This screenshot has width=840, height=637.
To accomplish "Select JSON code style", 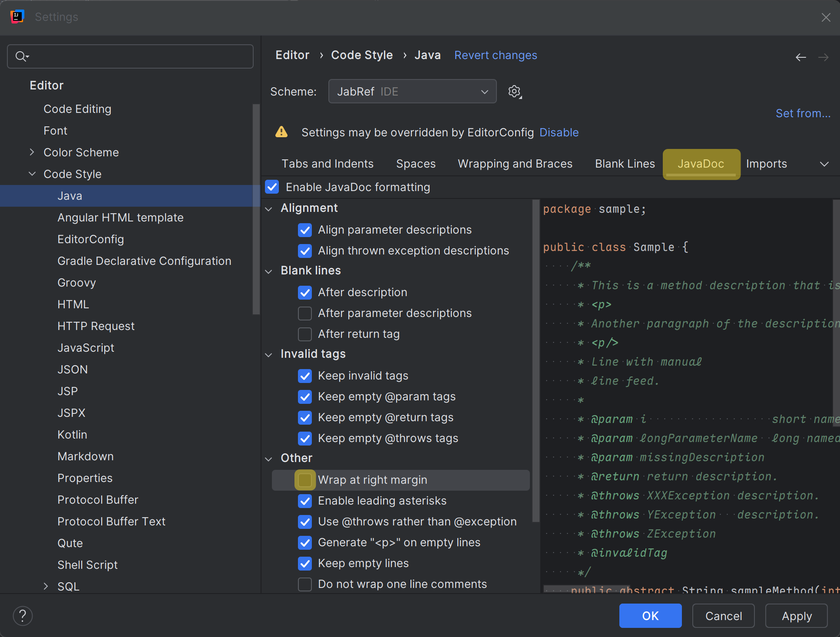I will (73, 370).
